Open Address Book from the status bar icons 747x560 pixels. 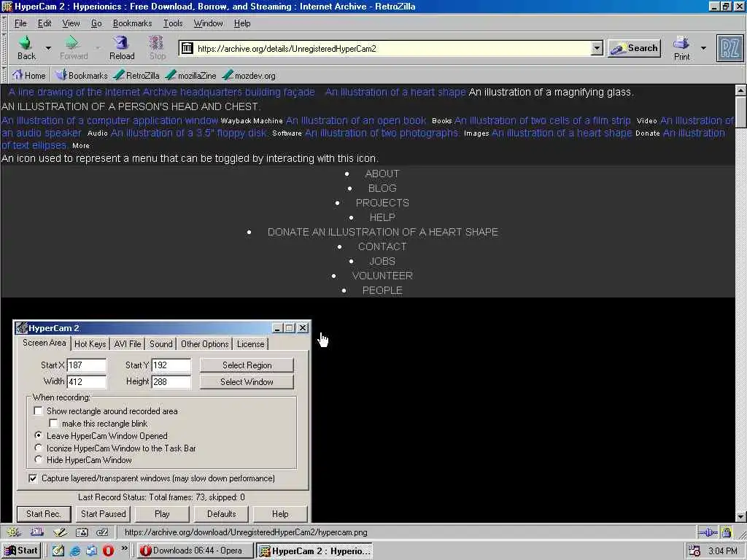(x=82, y=532)
